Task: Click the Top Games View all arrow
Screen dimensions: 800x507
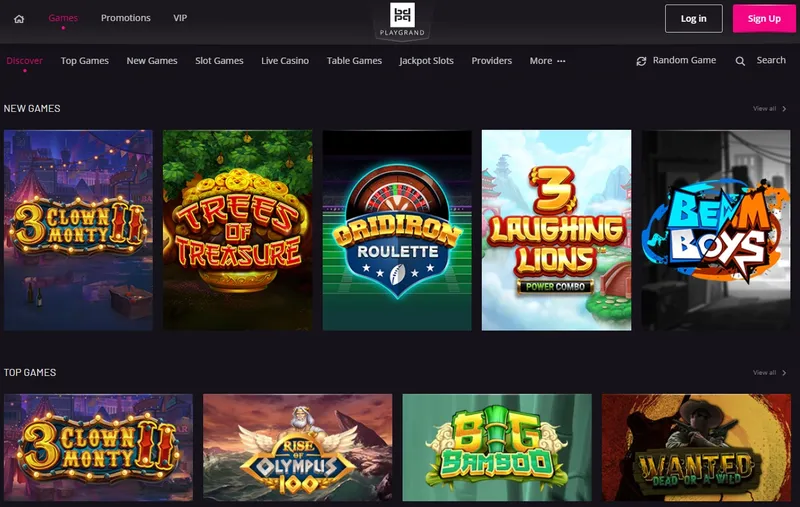Action: [x=784, y=373]
